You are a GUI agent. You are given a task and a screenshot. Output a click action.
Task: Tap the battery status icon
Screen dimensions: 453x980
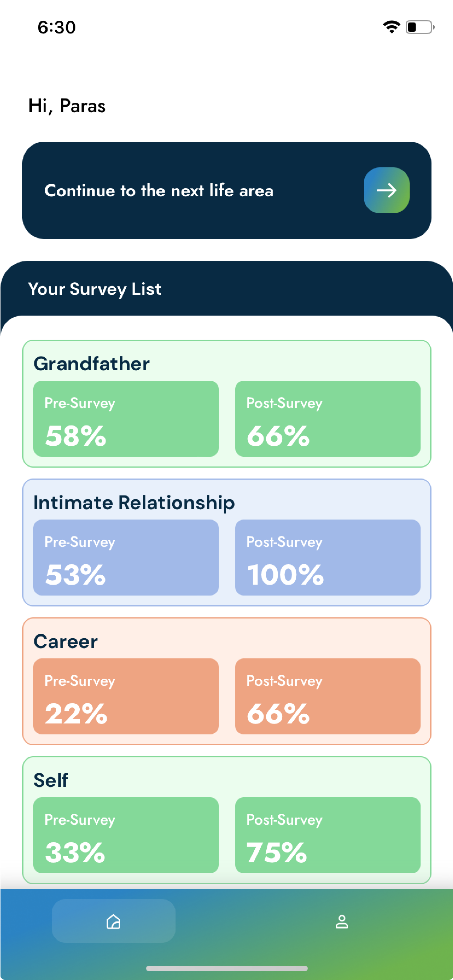[x=420, y=27]
